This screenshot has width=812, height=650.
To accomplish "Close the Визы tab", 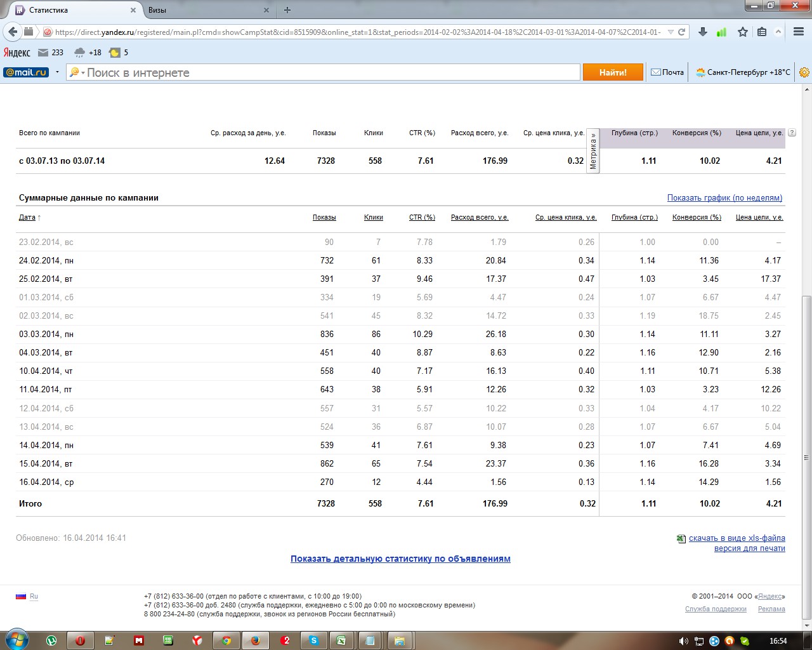I will coord(266,10).
